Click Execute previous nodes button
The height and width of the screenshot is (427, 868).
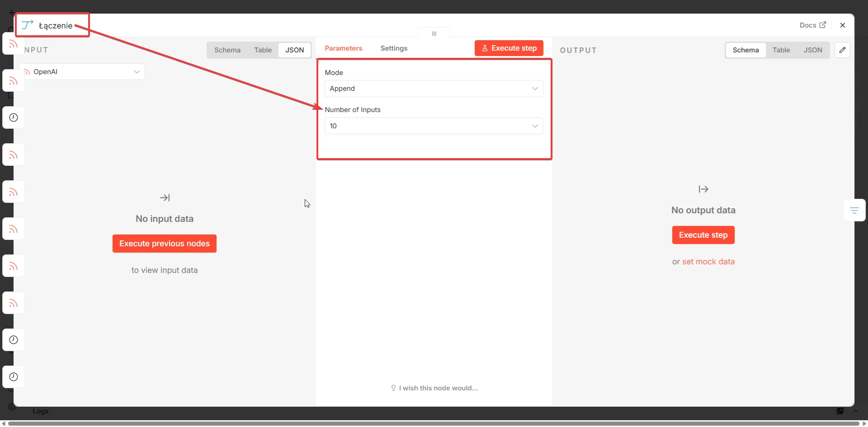tap(165, 244)
